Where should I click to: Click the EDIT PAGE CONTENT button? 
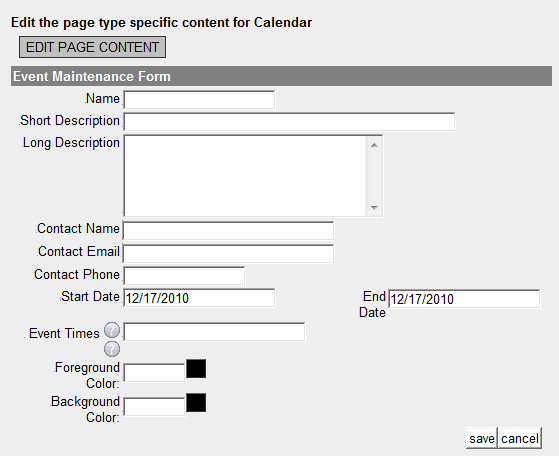[x=92, y=47]
